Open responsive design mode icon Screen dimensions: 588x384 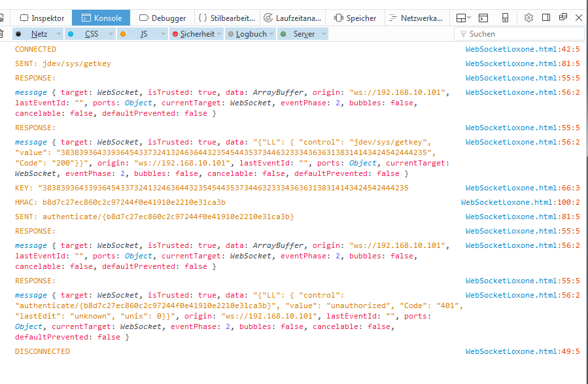[x=505, y=18]
